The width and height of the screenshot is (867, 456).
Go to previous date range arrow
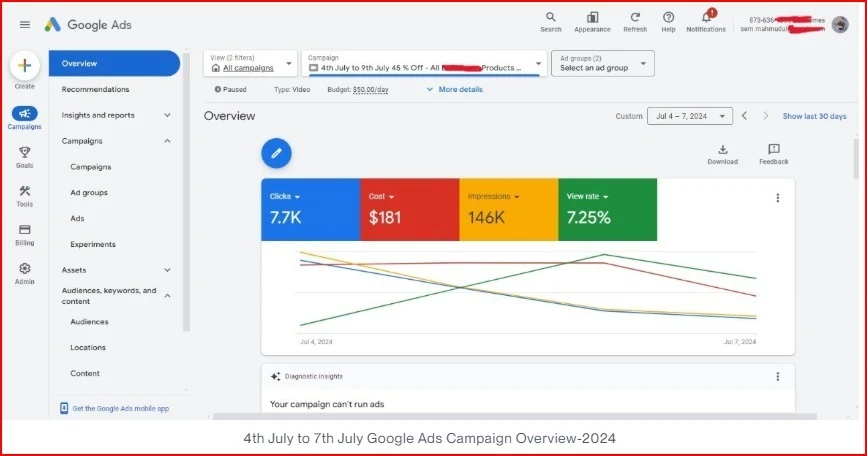pyautogui.click(x=744, y=116)
